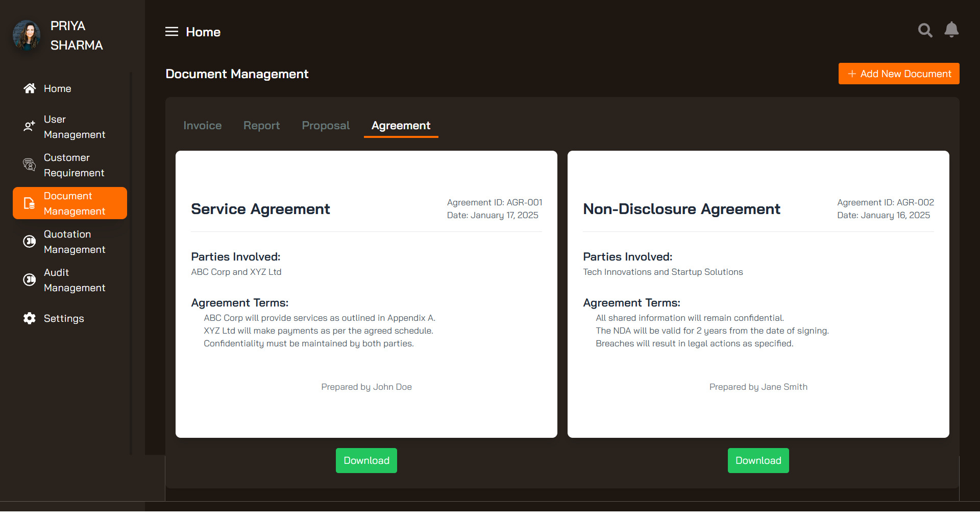Open Audit Management section
This screenshot has height=517, width=980.
click(70, 280)
